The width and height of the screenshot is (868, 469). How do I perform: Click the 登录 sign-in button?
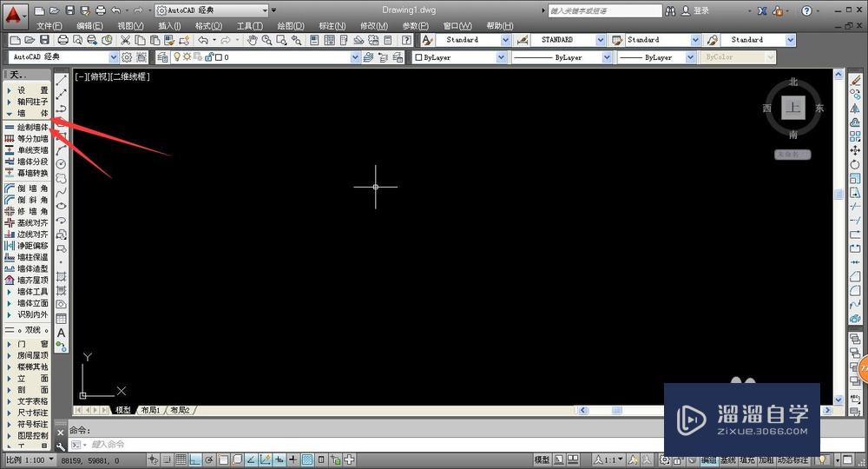[694, 10]
